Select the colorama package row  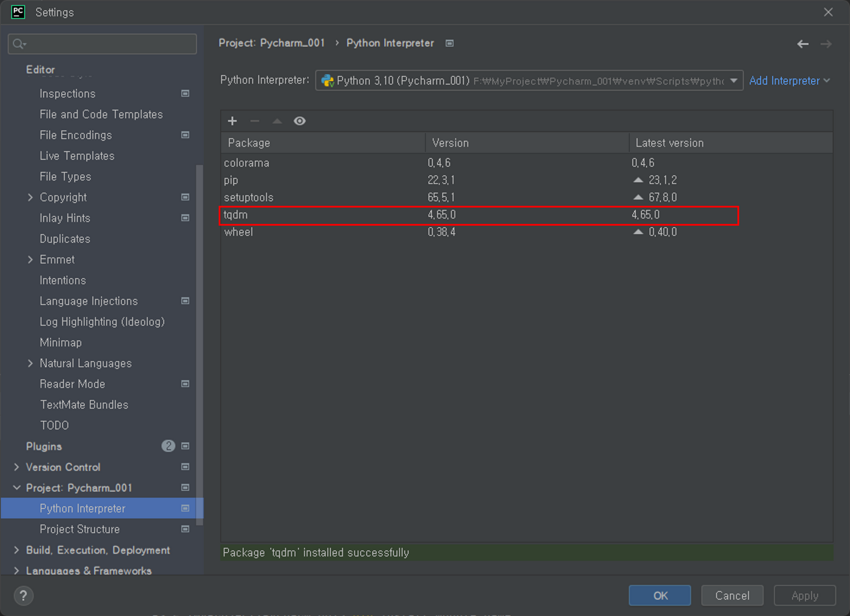pos(527,163)
